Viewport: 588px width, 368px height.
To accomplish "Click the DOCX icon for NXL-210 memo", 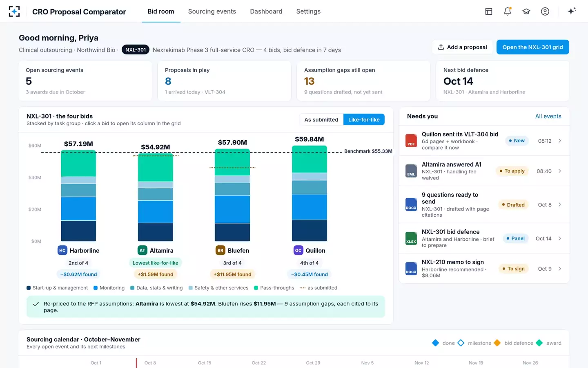I will 411,269.
